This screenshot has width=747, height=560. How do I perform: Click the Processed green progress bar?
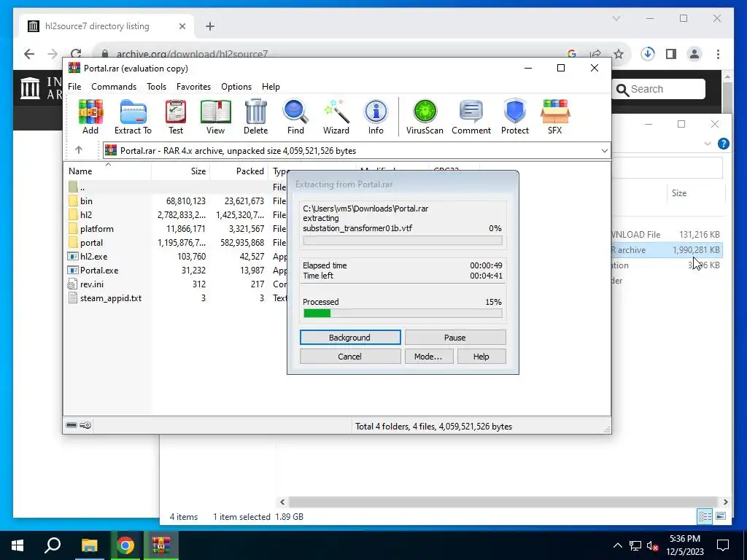click(x=403, y=314)
